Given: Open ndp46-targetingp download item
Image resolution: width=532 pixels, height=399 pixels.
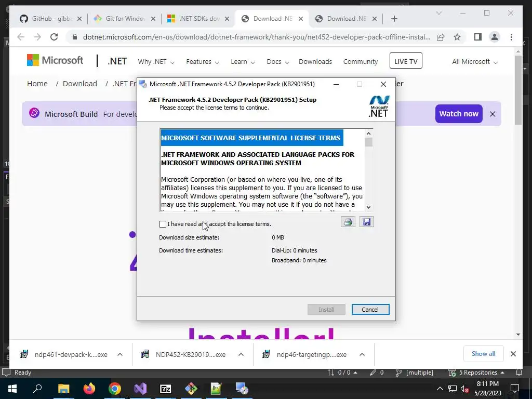Looking at the screenshot, I should 305,354.
